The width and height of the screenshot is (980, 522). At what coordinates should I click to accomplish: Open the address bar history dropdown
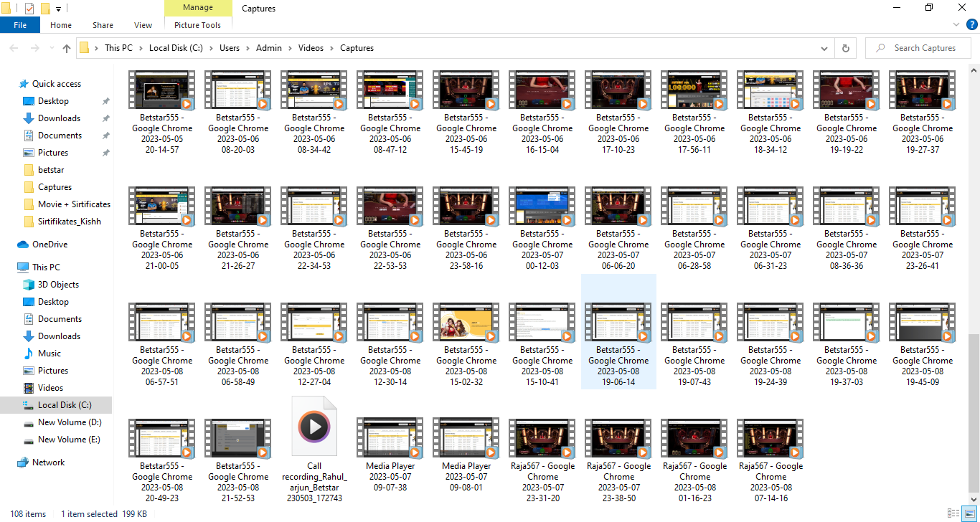coord(824,48)
